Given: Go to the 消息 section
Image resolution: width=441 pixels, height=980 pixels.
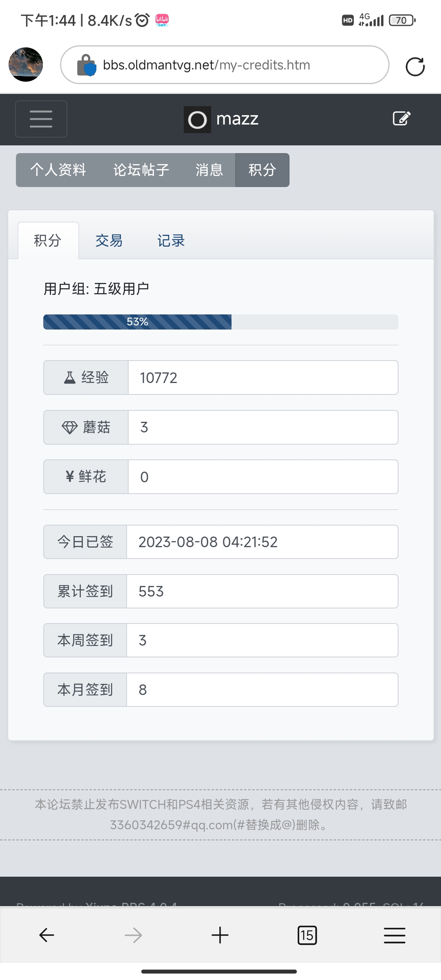Looking at the screenshot, I should (209, 170).
